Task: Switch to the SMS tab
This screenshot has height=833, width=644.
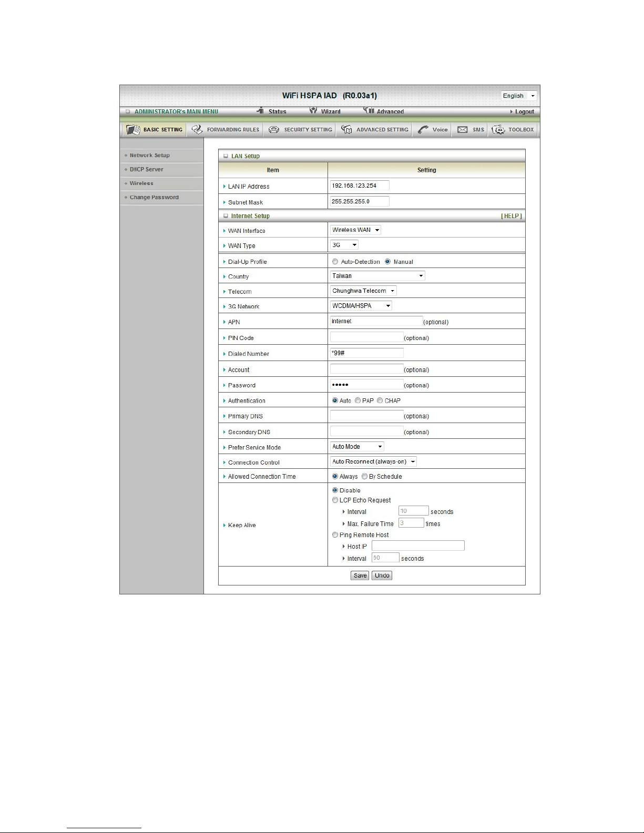Action: pyautogui.click(x=471, y=129)
